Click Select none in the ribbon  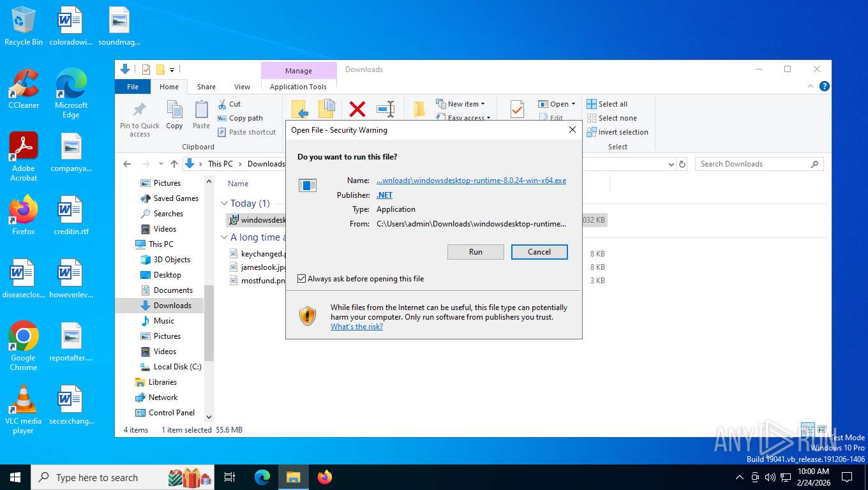[611, 118]
